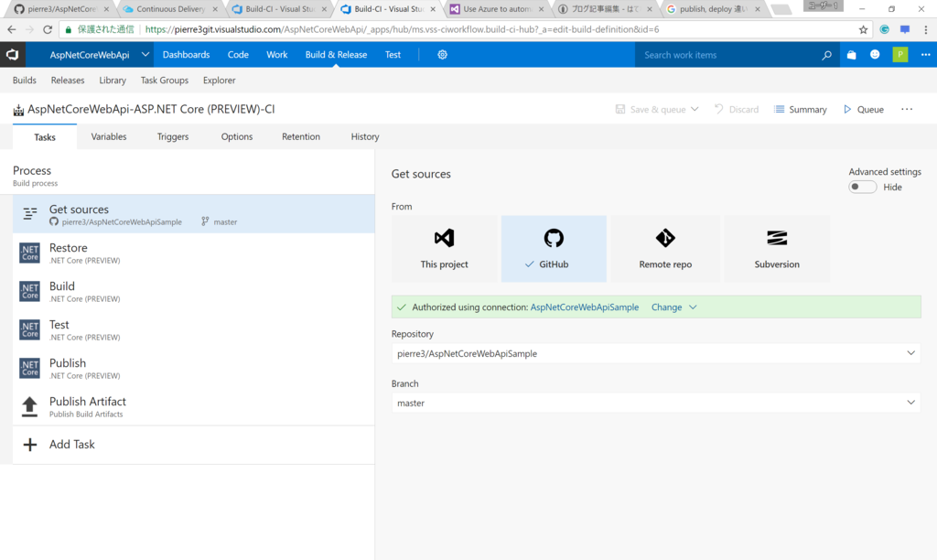Select the Subversion source tile
Image resolution: width=937 pixels, height=560 pixels.
(777, 249)
